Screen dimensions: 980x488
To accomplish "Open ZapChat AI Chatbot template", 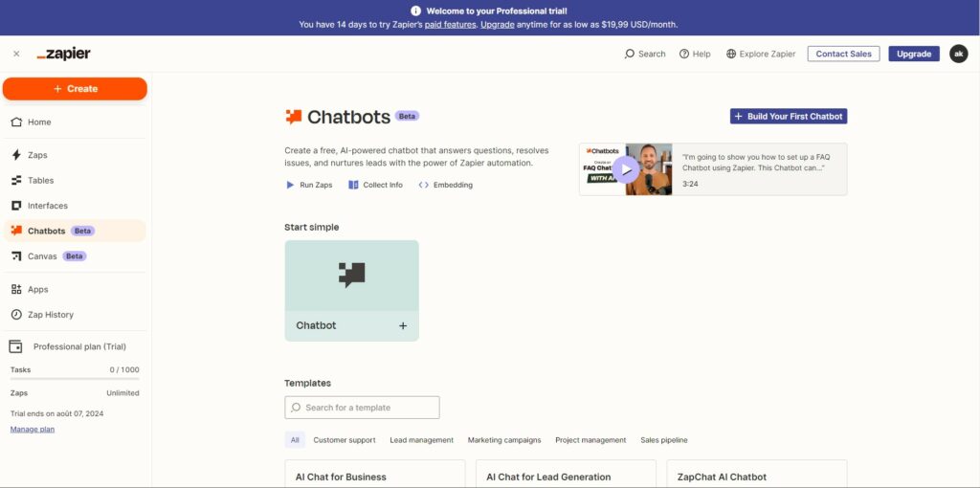I will coord(757,475).
